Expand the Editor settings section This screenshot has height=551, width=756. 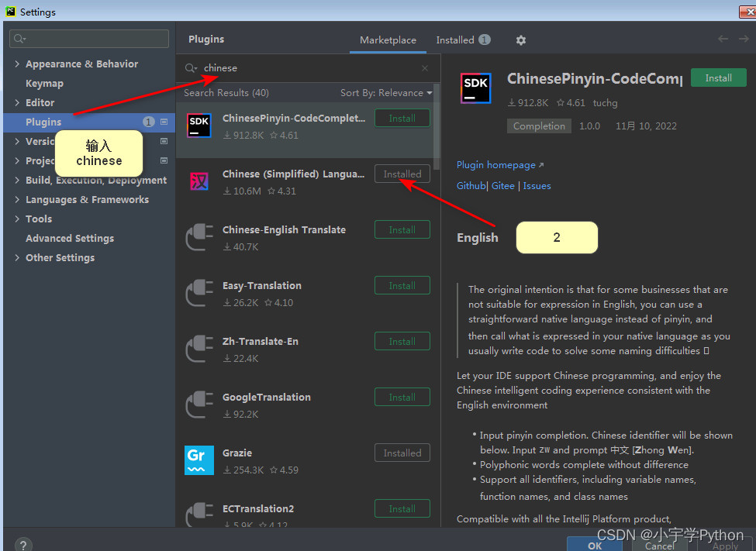(x=17, y=102)
